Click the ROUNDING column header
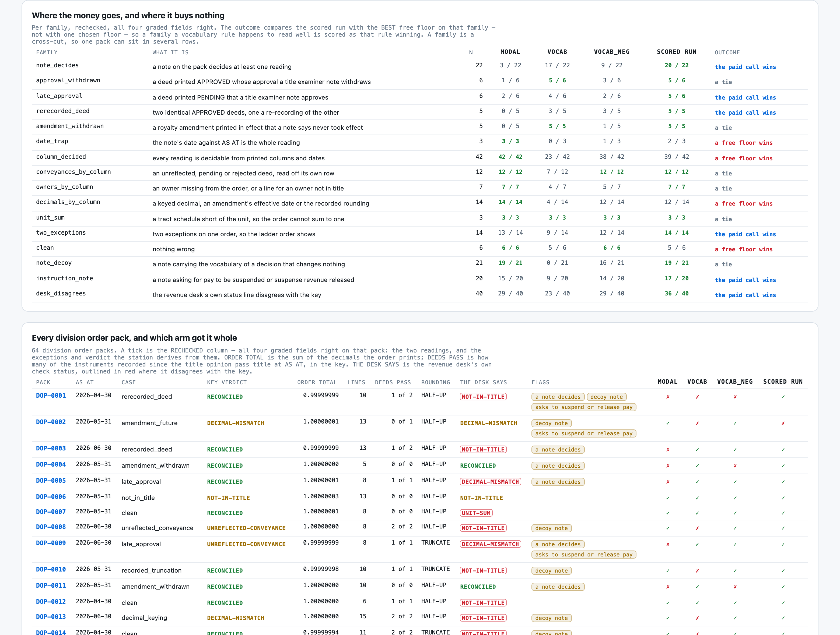Screen dimensions: 840x635 pyautogui.click(x=435, y=382)
